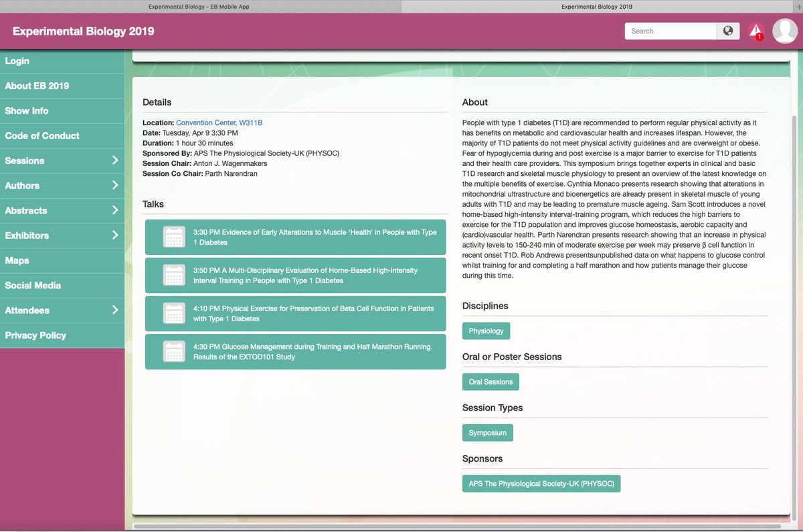Open the alert notification icon with badge

coord(755,31)
